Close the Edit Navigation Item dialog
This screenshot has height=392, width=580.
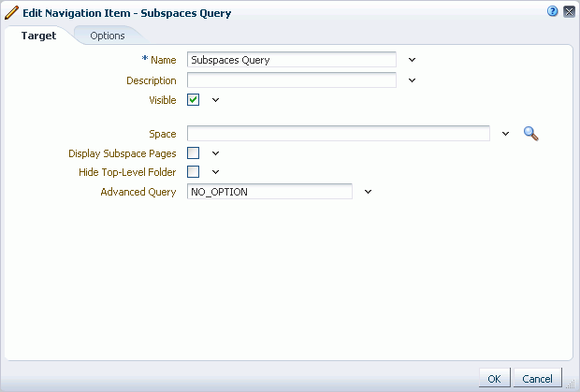point(569,12)
